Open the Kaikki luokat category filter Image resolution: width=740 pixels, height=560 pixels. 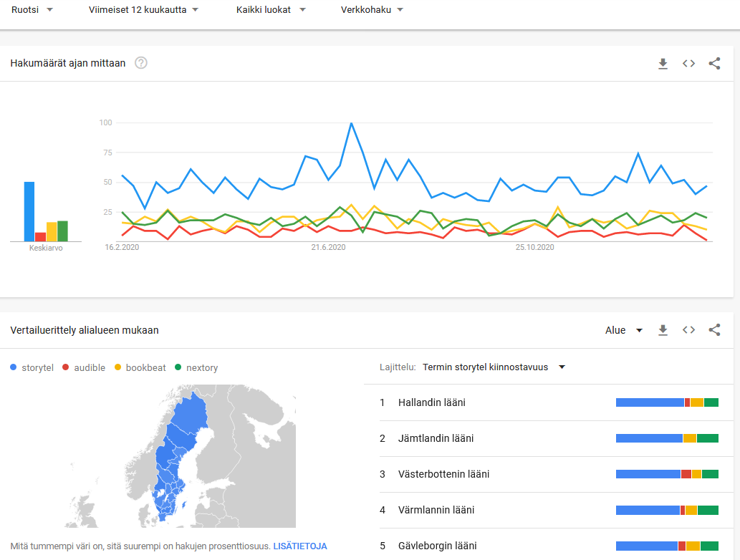271,10
